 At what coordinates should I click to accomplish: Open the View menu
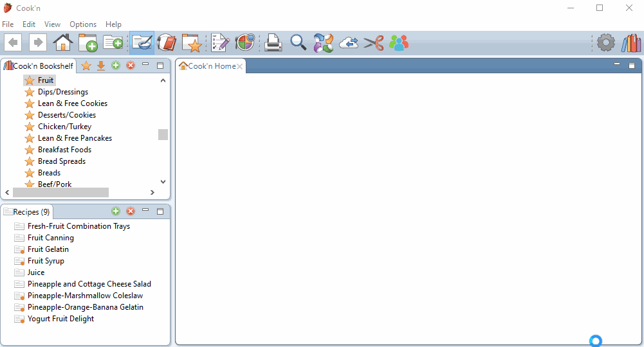(x=53, y=24)
